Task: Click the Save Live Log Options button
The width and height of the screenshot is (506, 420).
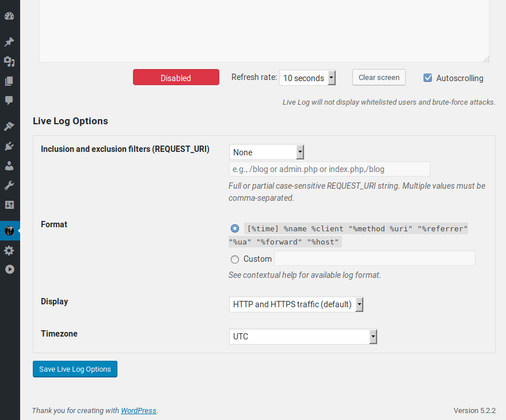Action: [75, 369]
